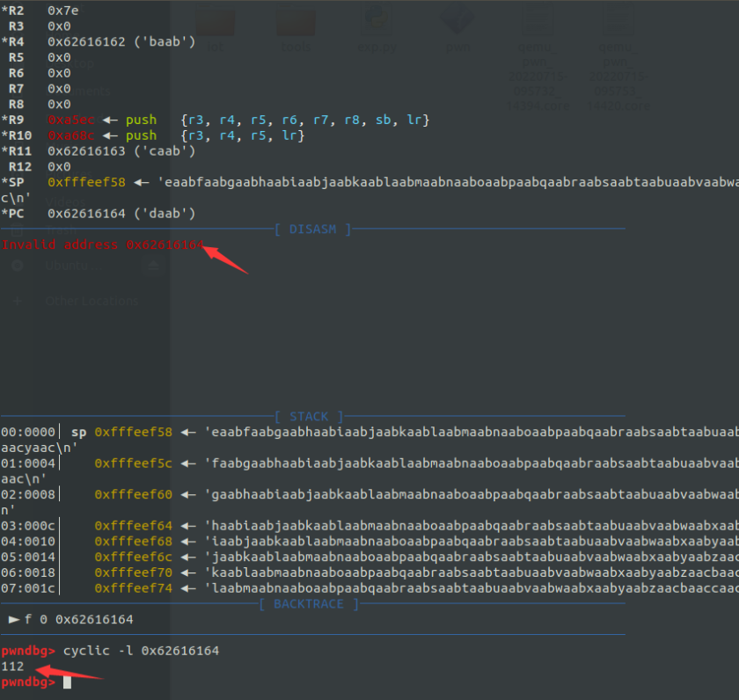Click the R3 register label
Screen dimensions: 739x700
tap(16, 26)
